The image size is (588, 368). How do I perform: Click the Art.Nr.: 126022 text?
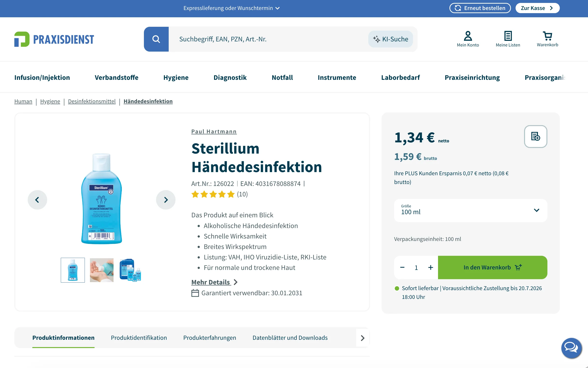[213, 184]
